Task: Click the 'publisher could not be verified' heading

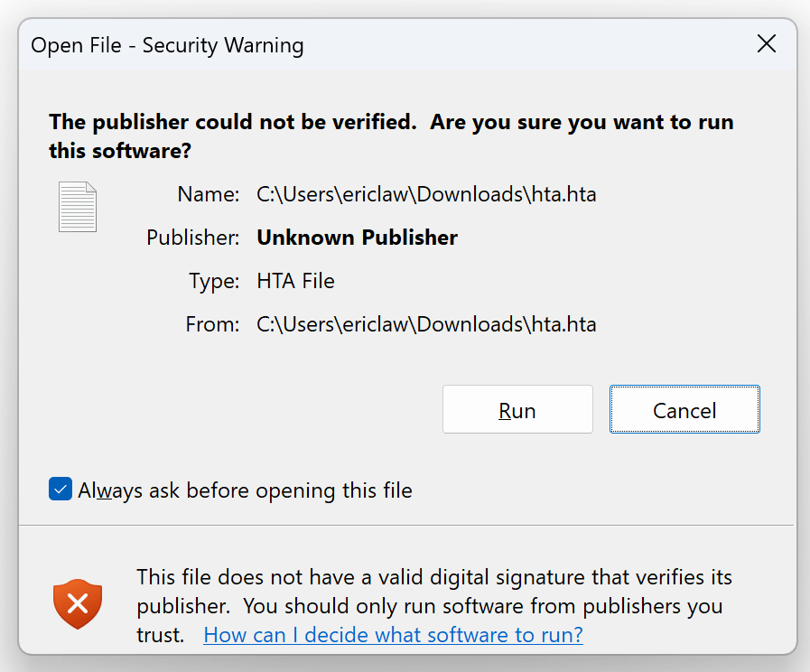Action: tap(390, 136)
